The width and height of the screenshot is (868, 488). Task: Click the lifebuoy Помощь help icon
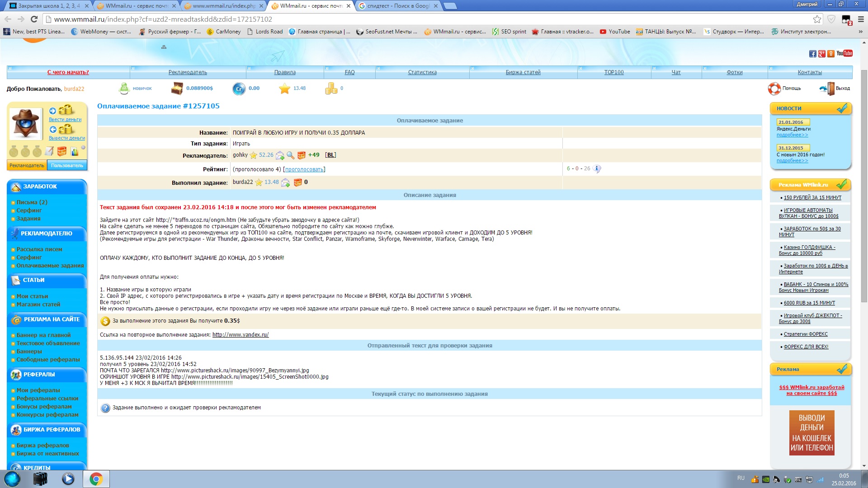tap(774, 89)
